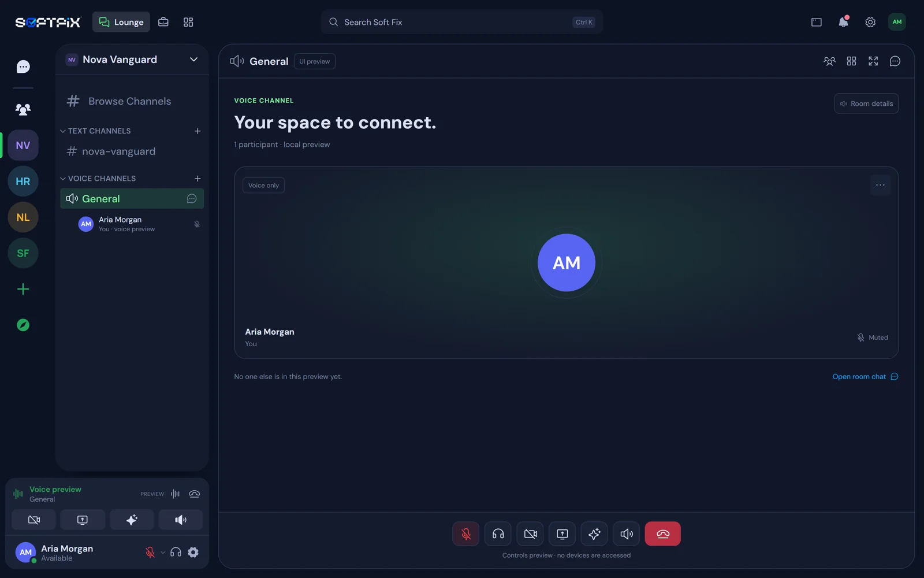924x578 pixels.
Task: Add a new text channel
Action: [198, 131]
